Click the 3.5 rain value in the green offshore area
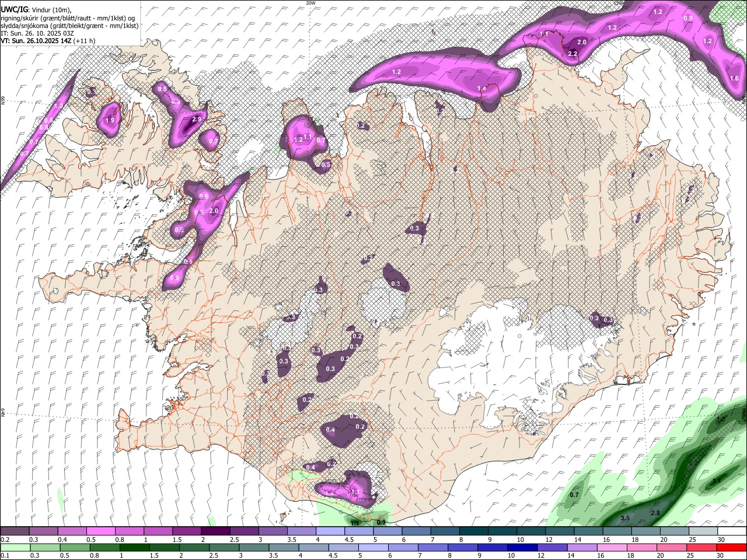Viewport: 747px width, 560px height. point(625,518)
